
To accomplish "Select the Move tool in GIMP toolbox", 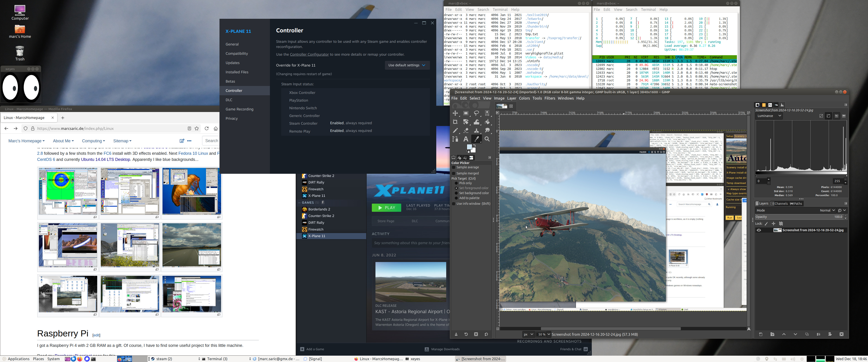I will coord(455,113).
